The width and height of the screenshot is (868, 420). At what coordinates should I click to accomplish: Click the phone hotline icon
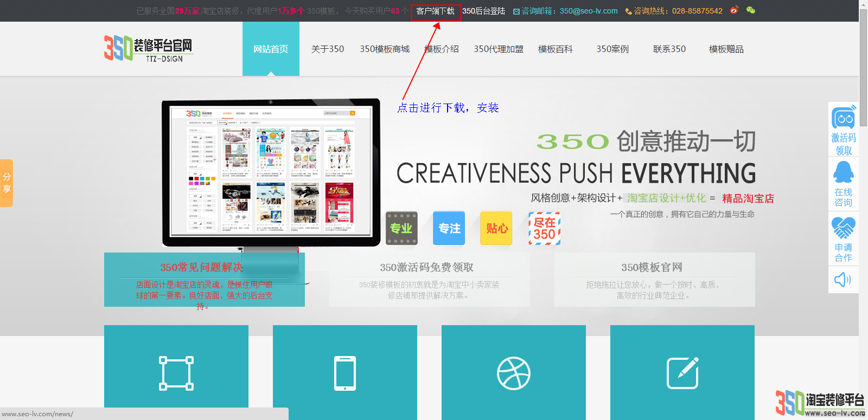click(x=629, y=11)
